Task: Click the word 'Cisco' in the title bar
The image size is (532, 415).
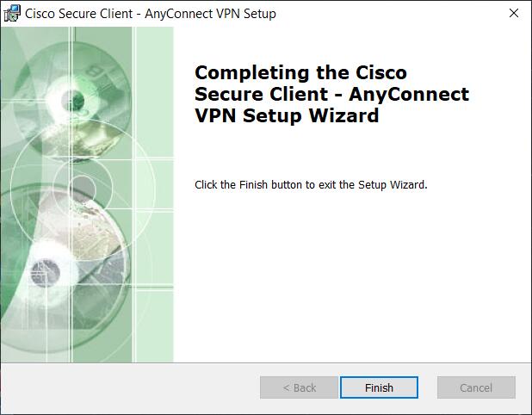Action: (x=42, y=14)
